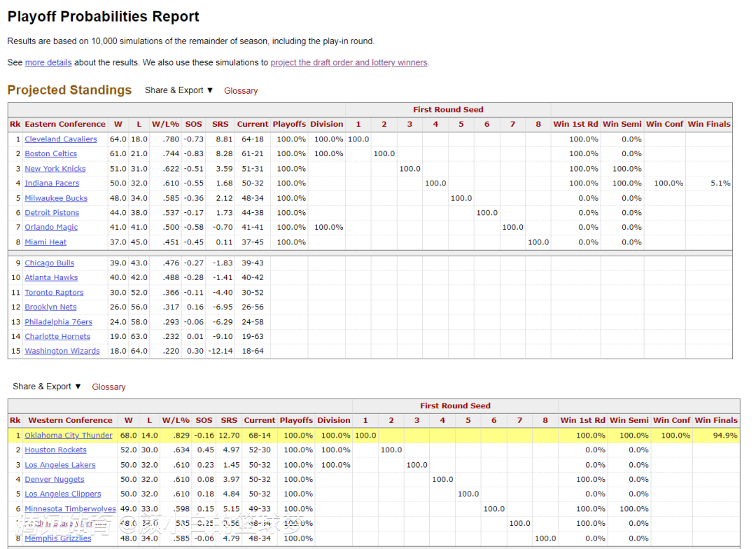
Task: Go to the New York Knicks page
Action: click(x=55, y=168)
